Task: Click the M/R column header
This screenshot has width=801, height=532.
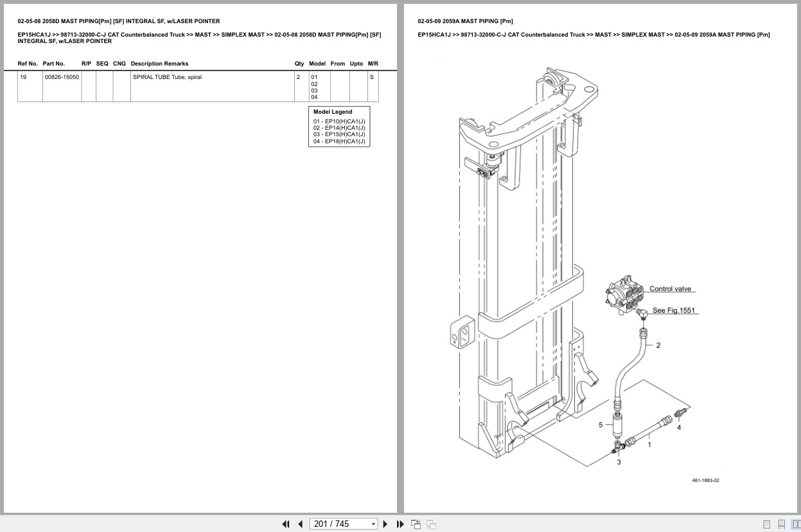Action: pyautogui.click(x=373, y=64)
